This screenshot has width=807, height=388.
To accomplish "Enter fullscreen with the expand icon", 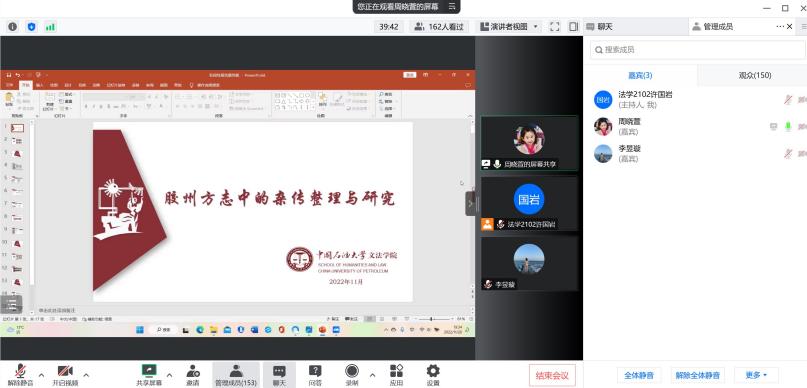I will click(554, 27).
